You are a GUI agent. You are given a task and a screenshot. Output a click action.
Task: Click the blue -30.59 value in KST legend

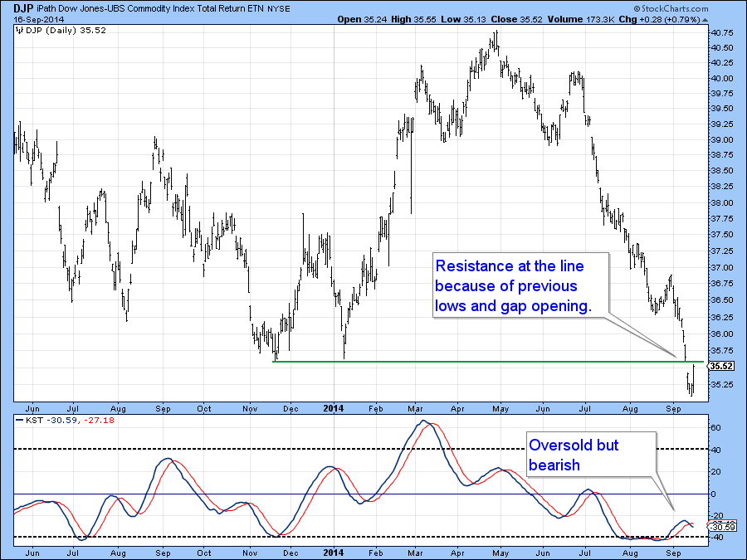[64, 421]
